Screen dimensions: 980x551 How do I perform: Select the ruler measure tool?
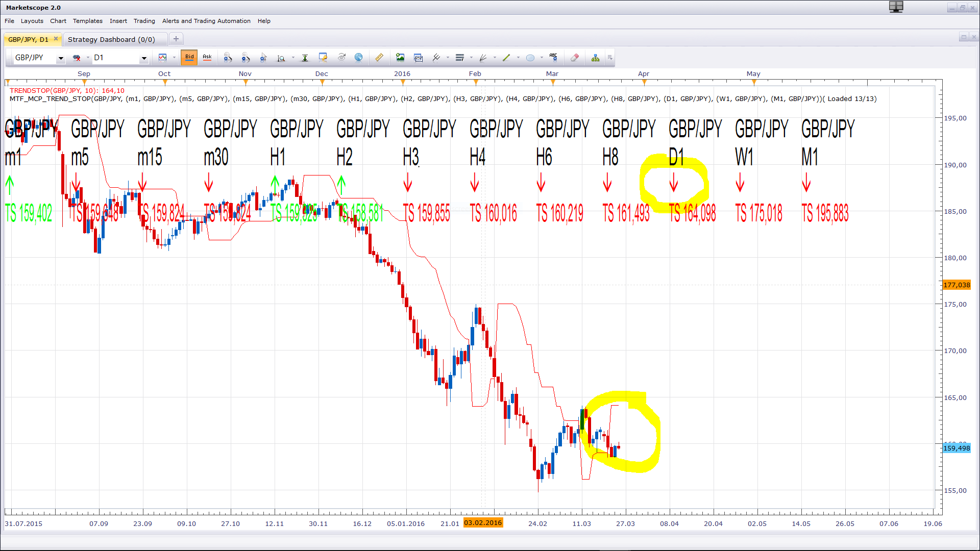[379, 58]
